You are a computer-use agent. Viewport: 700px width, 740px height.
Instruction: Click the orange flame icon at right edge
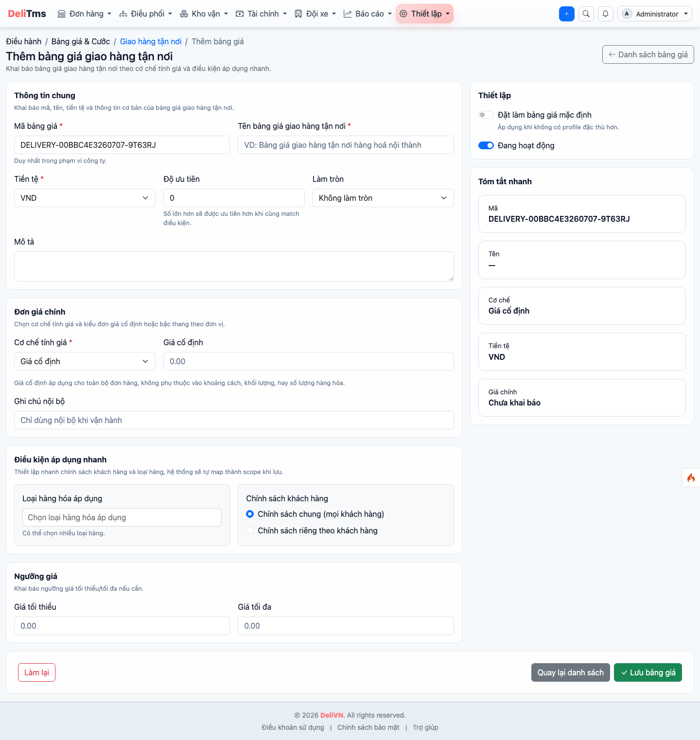691,478
